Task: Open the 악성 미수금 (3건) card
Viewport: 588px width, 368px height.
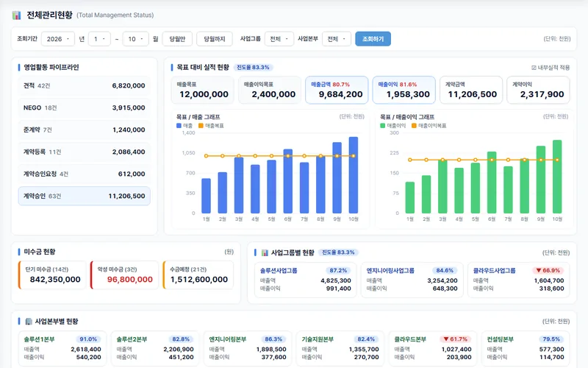Action: (124, 275)
